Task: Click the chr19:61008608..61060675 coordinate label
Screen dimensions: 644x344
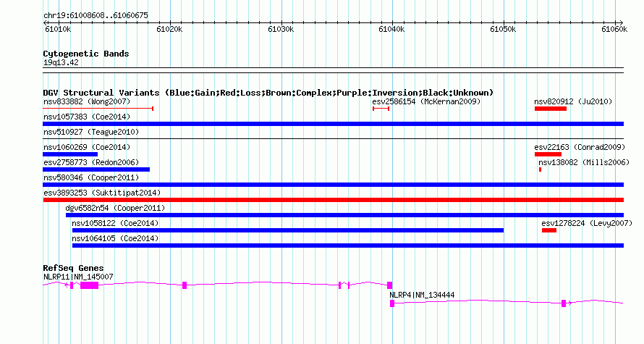Action: pyautogui.click(x=96, y=15)
